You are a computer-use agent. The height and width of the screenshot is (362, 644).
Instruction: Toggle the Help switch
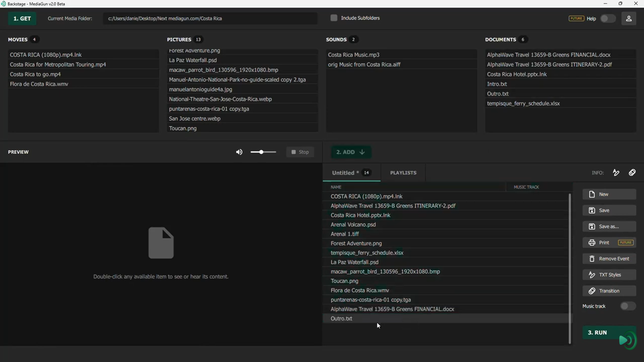pos(608,18)
